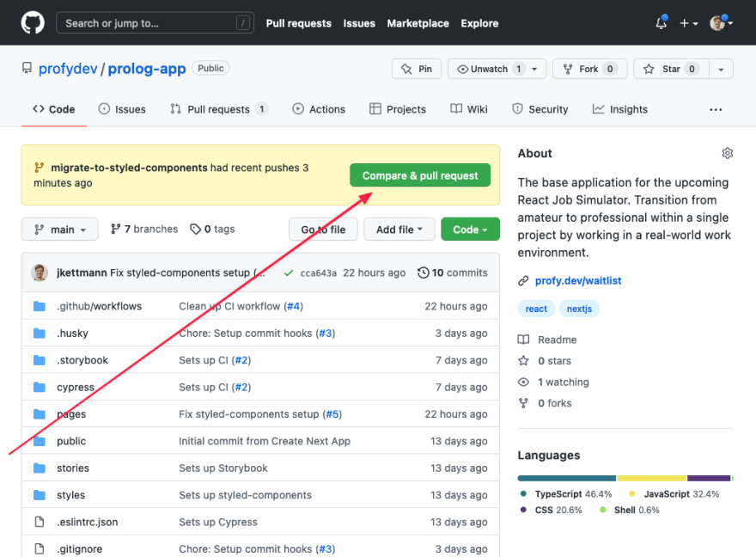Viewport: 756px width, 557px height.
Task: Click the nextjs topic tag
Action: click(x=579, y=309)
